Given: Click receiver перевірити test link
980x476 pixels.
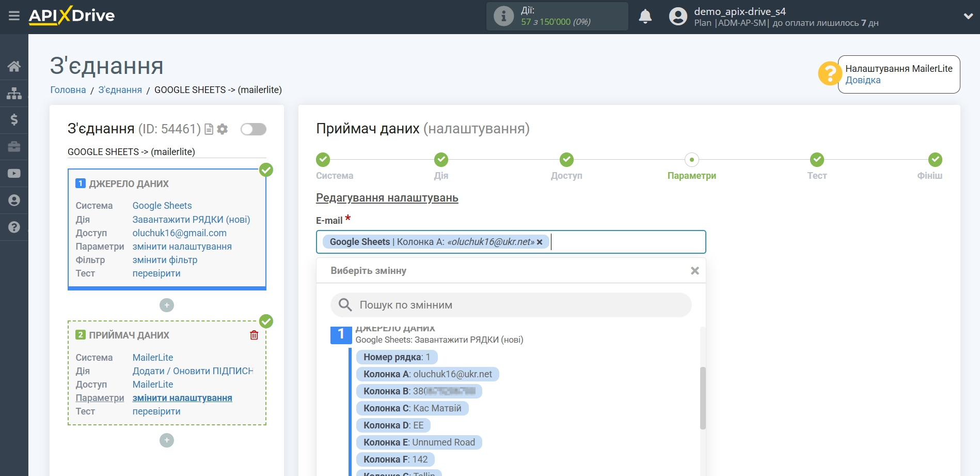Looking at the screenshot, I should pyautogui.click(x=156, y=411).
